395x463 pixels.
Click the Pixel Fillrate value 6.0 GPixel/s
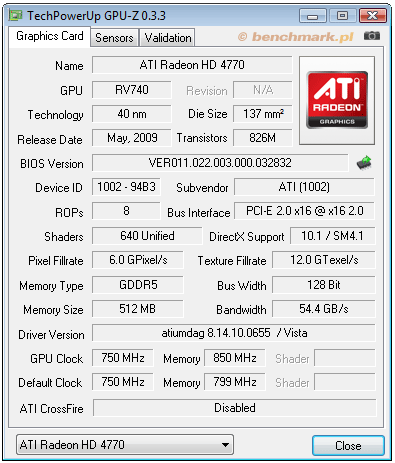pos(138,260)
